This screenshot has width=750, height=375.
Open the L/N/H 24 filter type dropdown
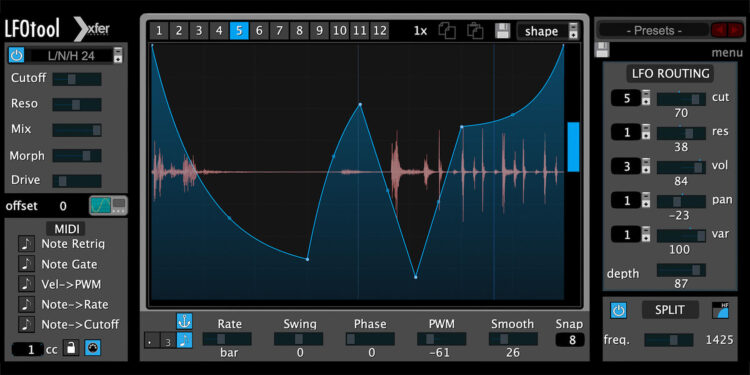coord(118,55)
